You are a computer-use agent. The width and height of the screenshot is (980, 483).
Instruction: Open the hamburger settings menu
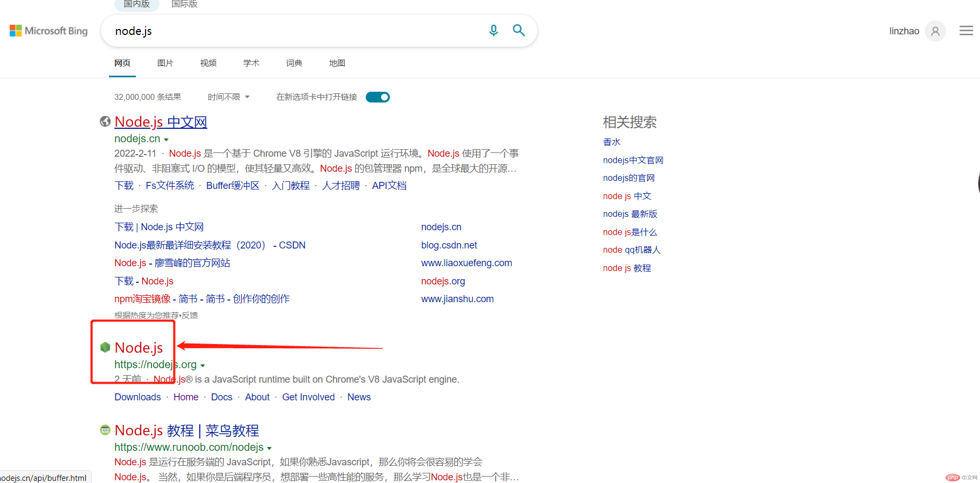[966, 31]
